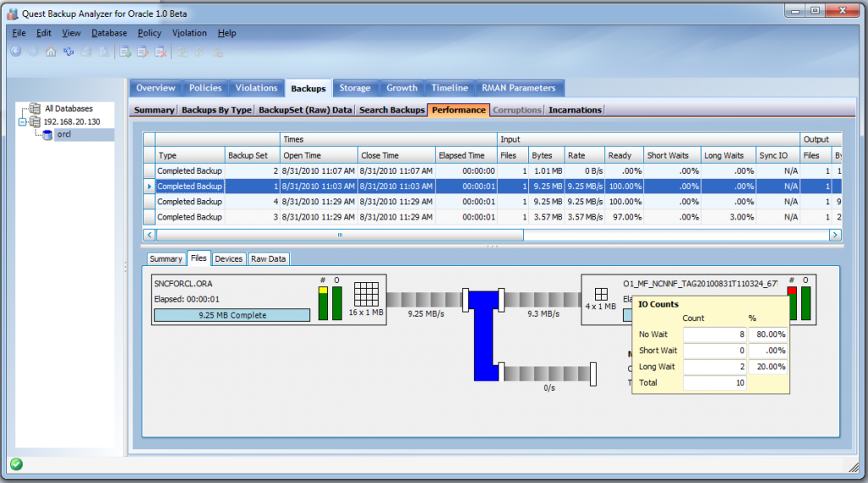Open the Incarnations sub-tab
Image resolution: width=868 pixels, height=483 pixels.
click(x=576, y=110)
